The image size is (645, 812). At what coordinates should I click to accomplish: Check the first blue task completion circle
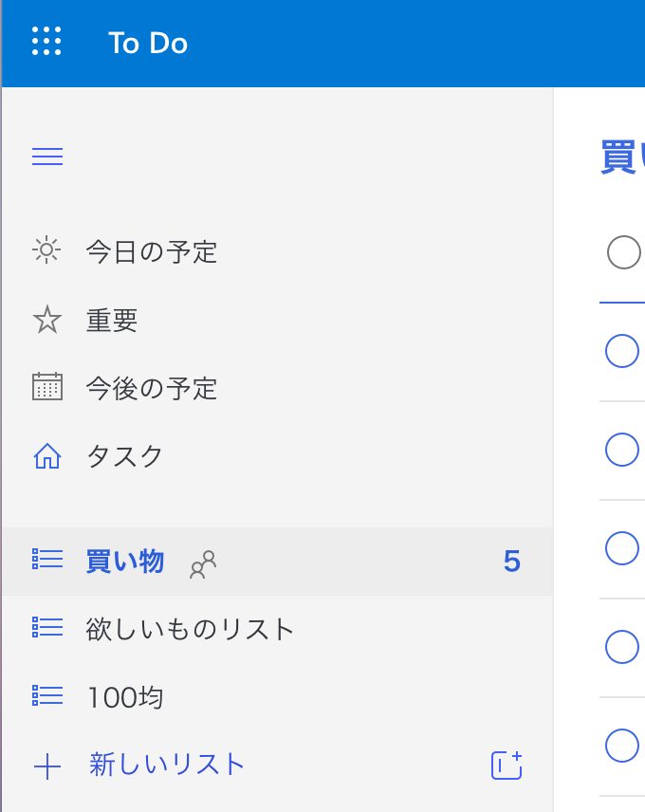coord(621,351)
